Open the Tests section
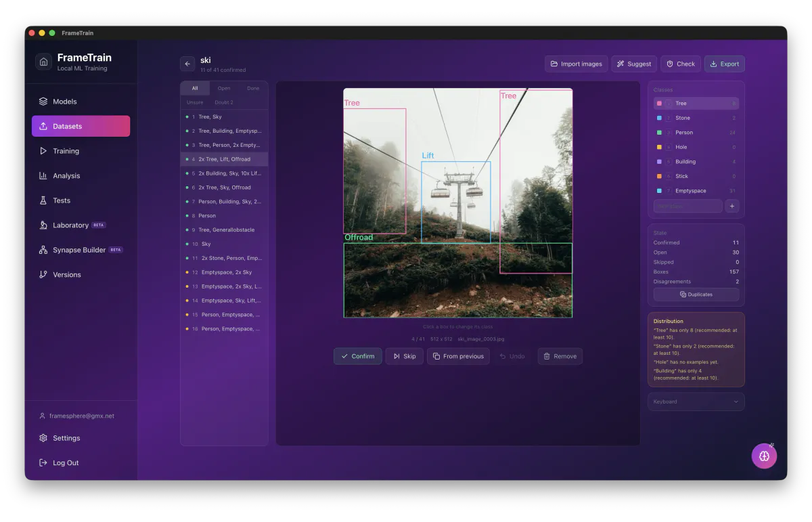The width and height of the screenshot is (812, 522). point(81,200)
